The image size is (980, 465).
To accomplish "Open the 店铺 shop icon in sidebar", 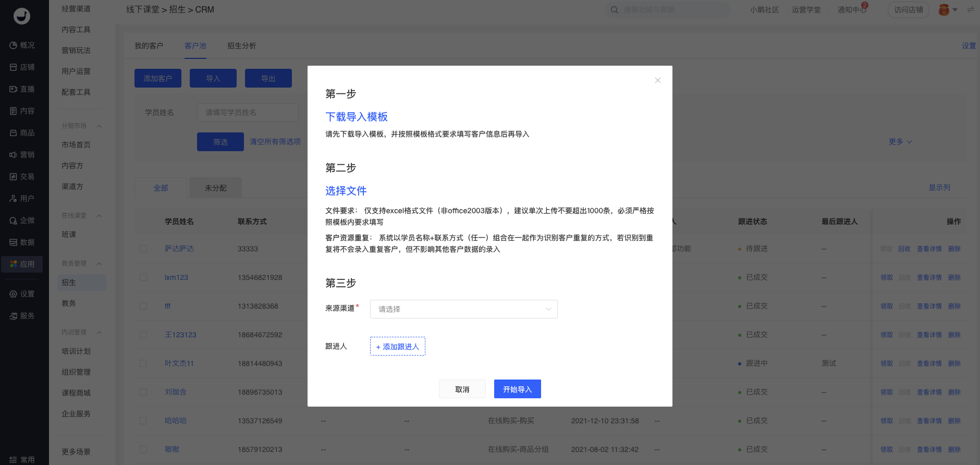I will tap(14, 67).
